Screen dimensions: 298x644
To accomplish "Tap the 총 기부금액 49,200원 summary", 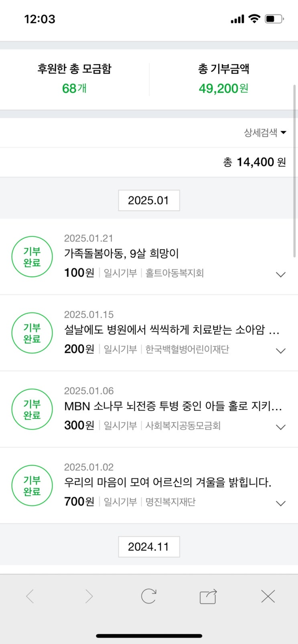I will click(223, 79).
